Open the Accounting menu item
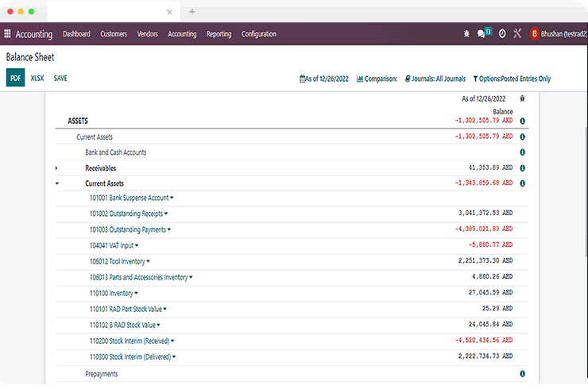 point(182,33)
